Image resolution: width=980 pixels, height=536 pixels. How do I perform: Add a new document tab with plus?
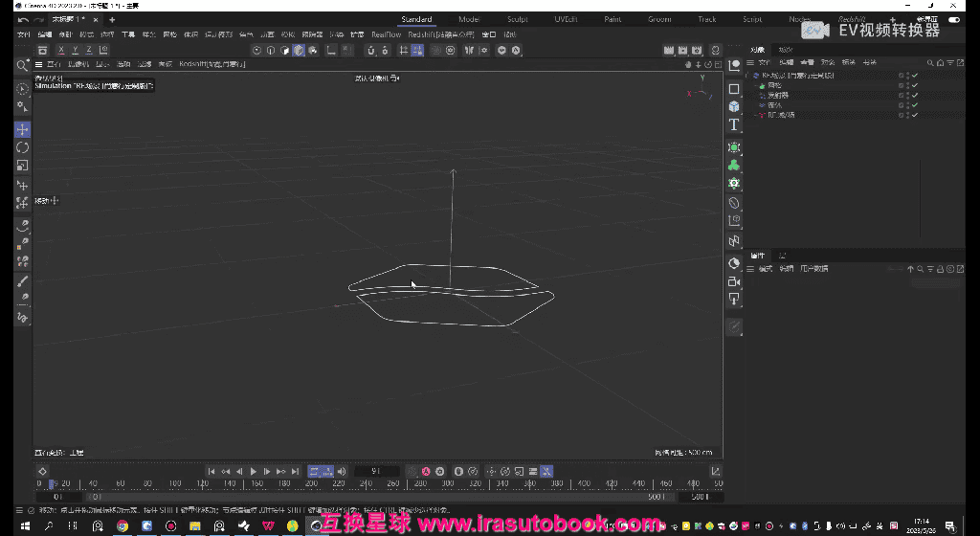coord(112,20)
